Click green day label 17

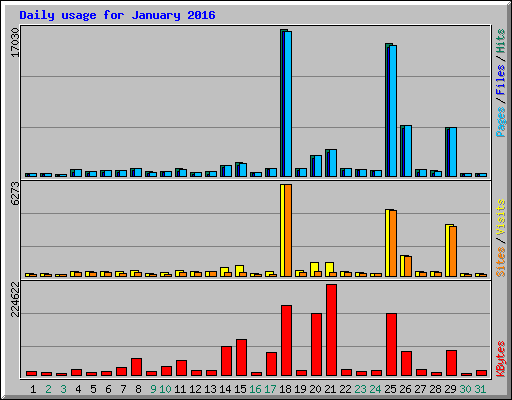point(270,389)
